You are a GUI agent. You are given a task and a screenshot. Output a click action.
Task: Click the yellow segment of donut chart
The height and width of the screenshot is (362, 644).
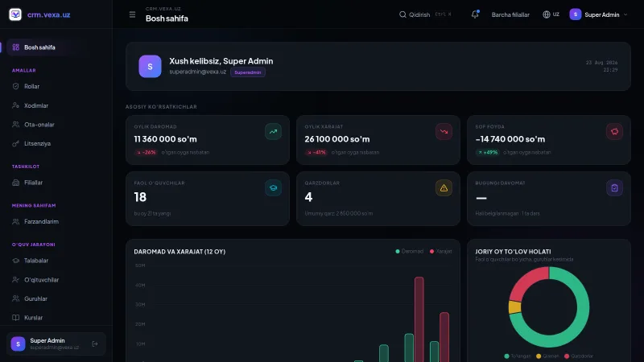click(515, 307)
